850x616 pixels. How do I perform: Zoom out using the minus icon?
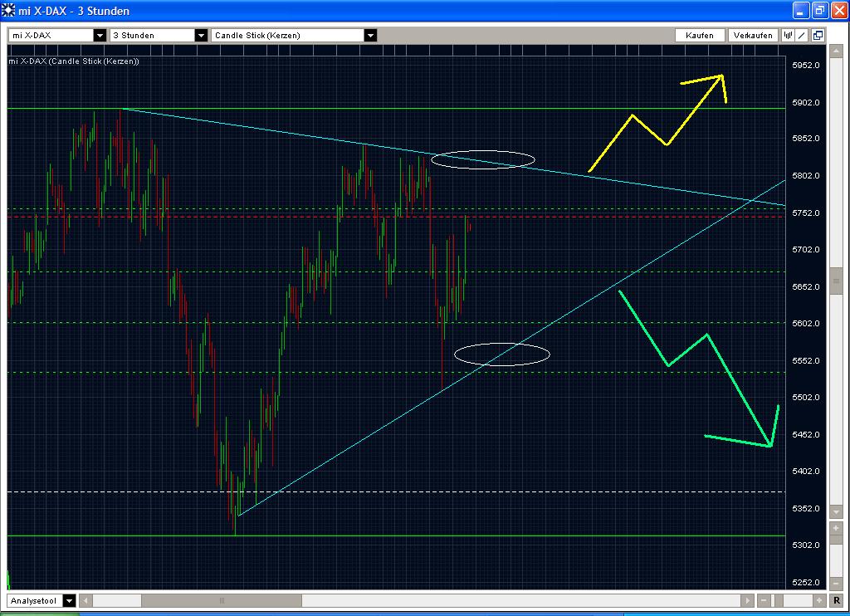tap(764, 600)
